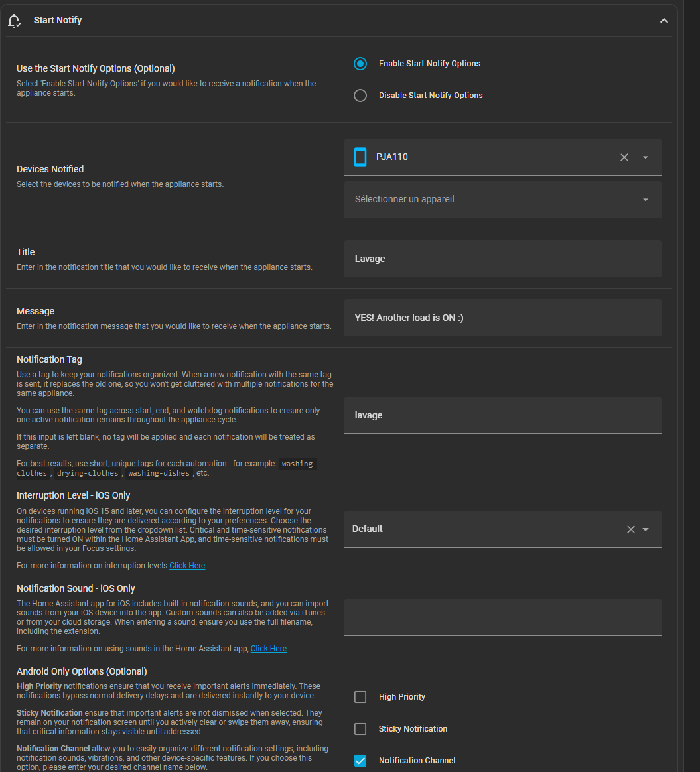Open the PJA110 device dropdown arrow
The image size is (700, 772).
(x=646, y=157)
